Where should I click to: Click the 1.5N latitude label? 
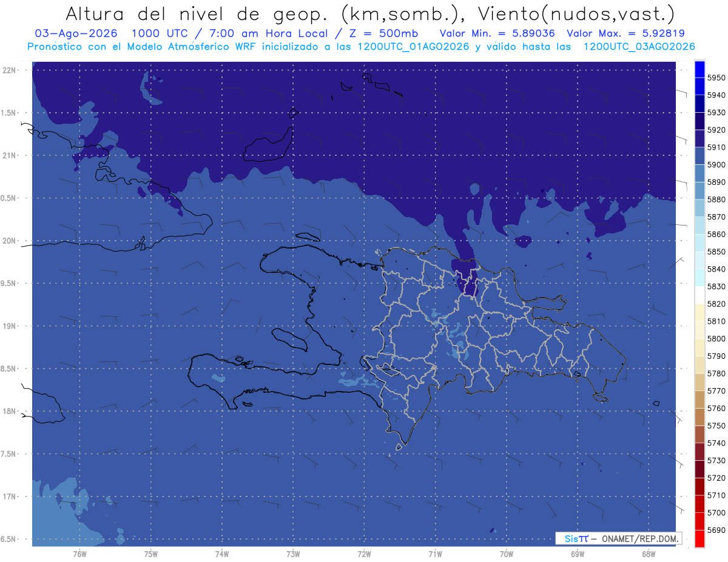[x=8, y=113]
